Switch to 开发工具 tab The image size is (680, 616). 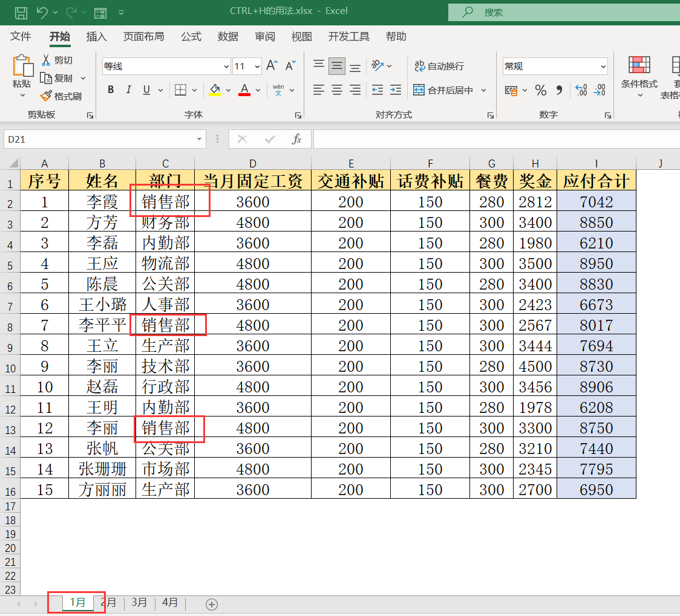[x=348, y=36]
